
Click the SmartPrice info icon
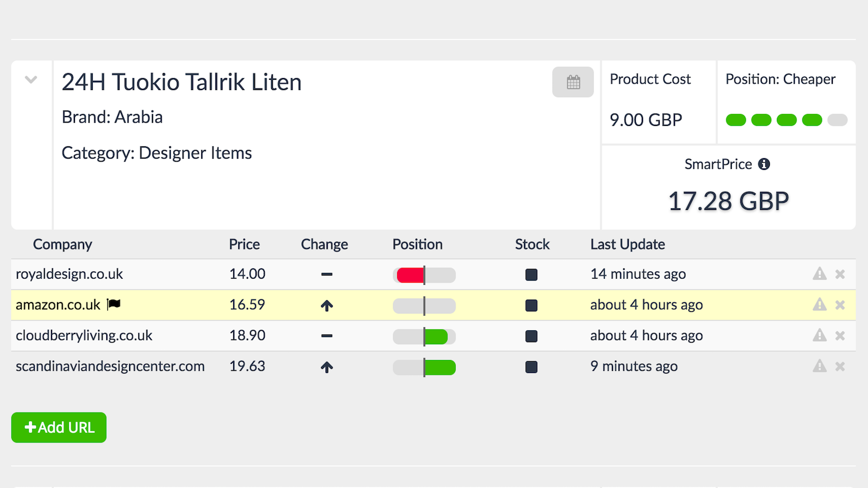click(764, 164)
